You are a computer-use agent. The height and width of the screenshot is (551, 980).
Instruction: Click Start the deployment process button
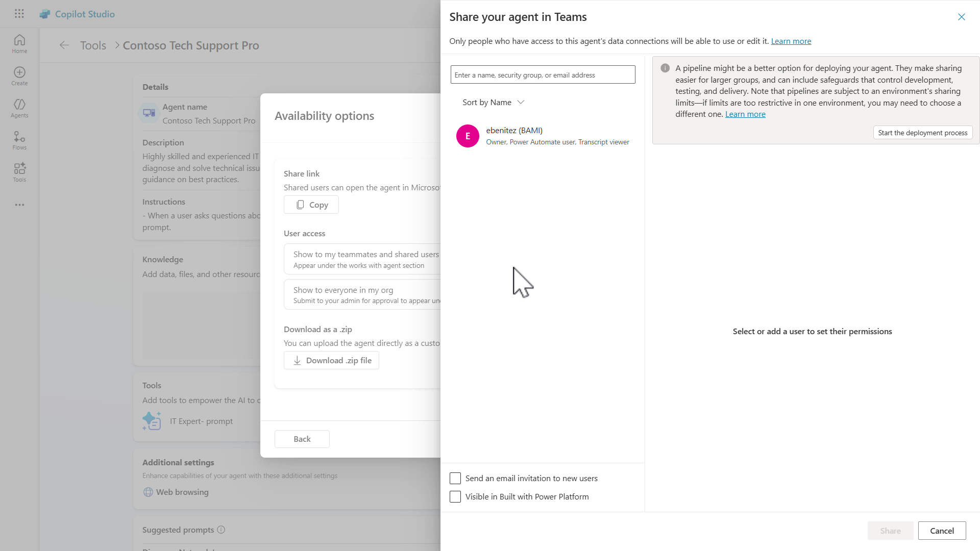coord(923,133)
